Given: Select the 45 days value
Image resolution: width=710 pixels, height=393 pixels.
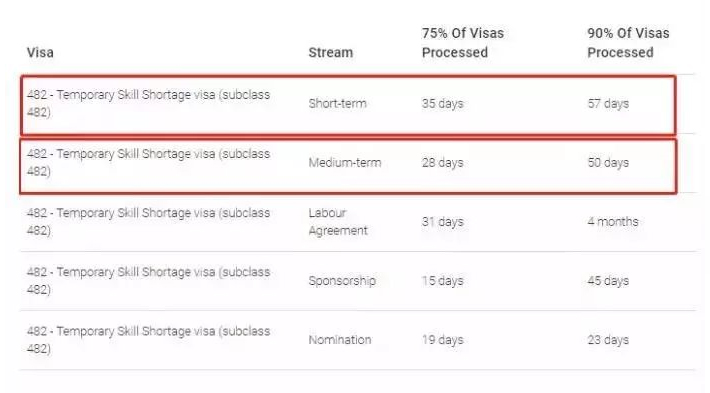Looking at the screenshot, I should click(608, 281).
